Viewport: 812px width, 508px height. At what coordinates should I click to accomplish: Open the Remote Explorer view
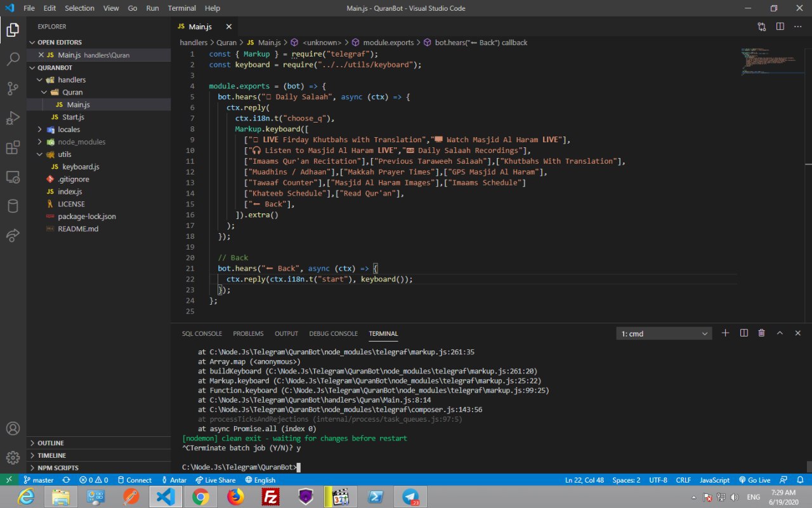(13, 177)
